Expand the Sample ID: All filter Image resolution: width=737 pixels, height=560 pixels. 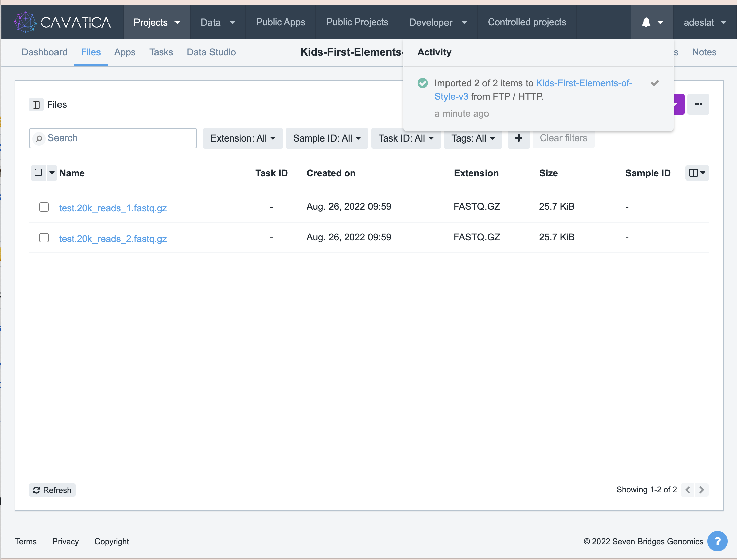click(327, 138)
